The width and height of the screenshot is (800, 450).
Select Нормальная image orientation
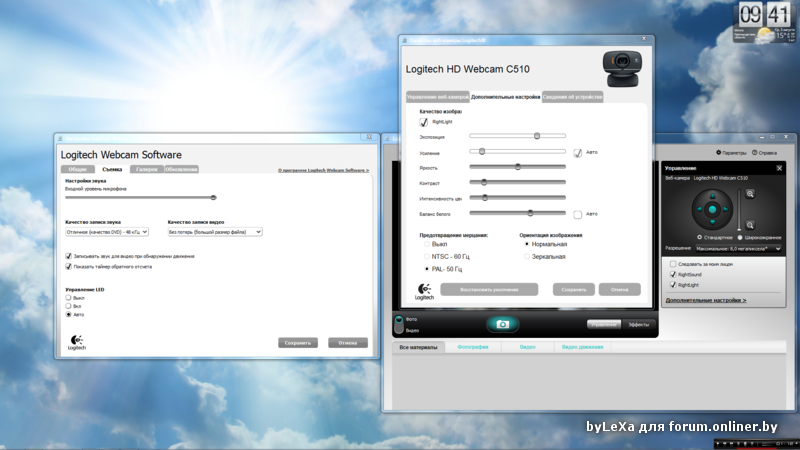(527, 244)
